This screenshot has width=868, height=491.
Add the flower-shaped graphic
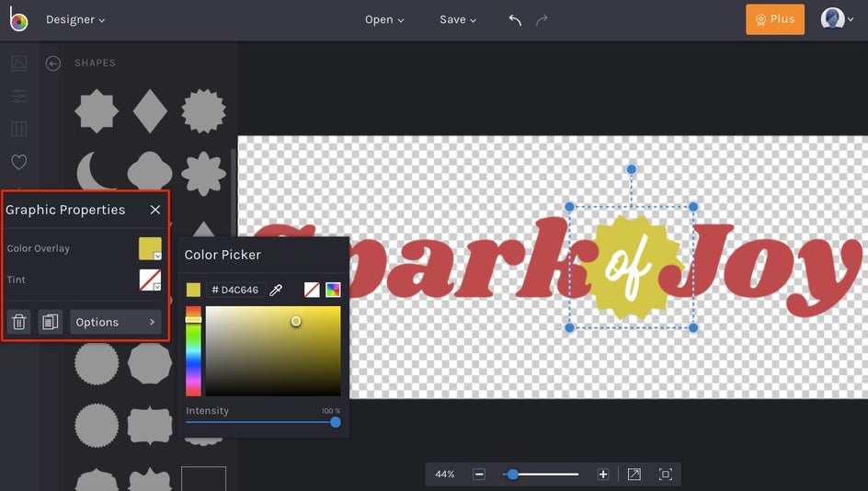point(204,173)
